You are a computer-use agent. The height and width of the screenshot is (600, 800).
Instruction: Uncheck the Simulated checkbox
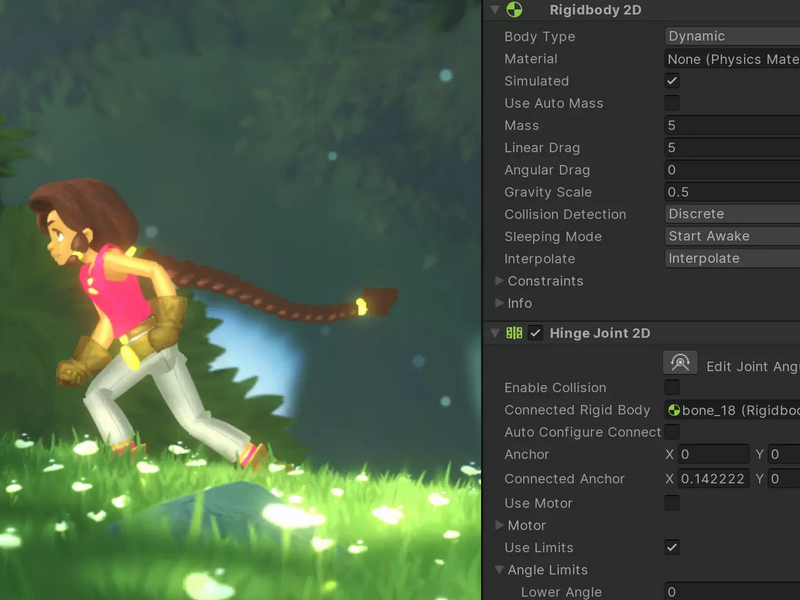pos(672,81)
